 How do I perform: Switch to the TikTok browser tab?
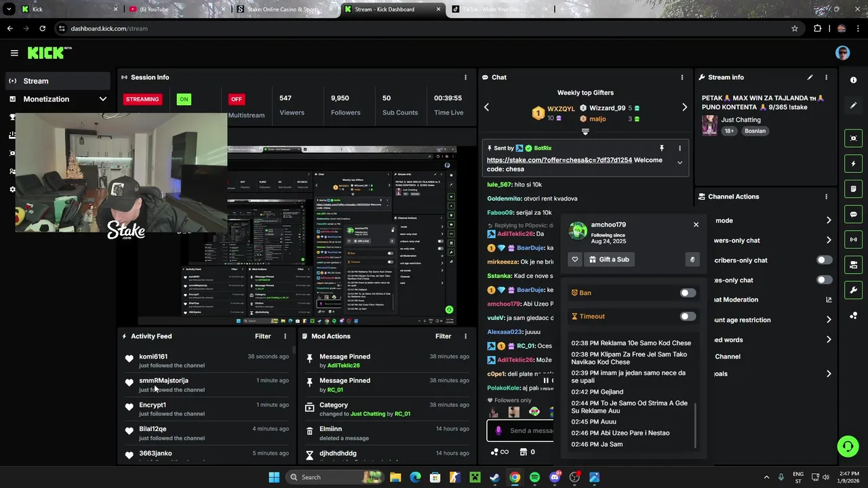(498, 9)
